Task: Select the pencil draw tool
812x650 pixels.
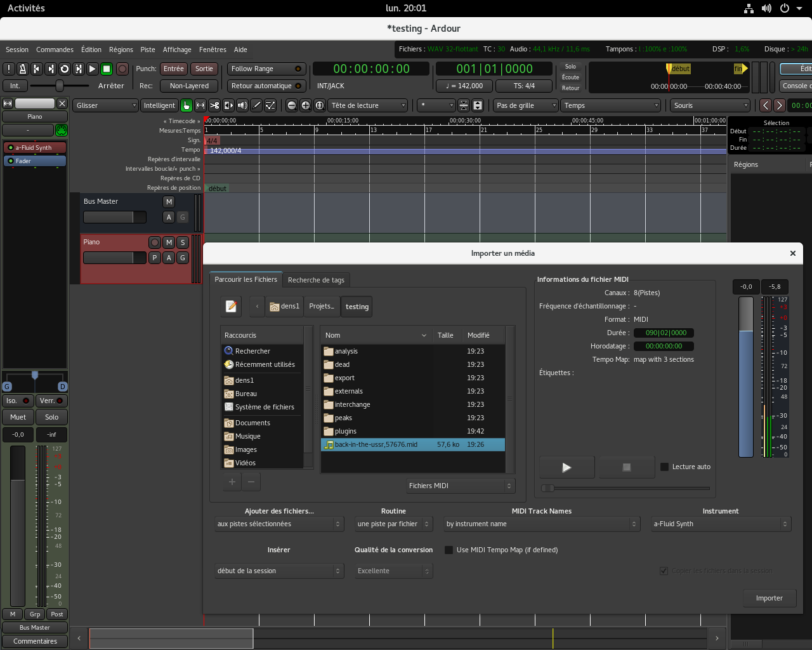Action: (x=256, y=105)
